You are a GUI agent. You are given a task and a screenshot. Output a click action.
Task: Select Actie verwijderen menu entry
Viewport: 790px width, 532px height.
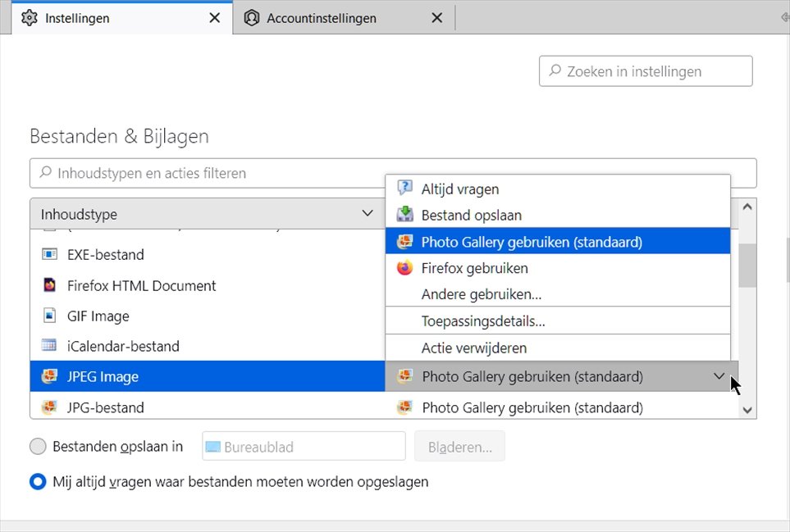[473, 348]
